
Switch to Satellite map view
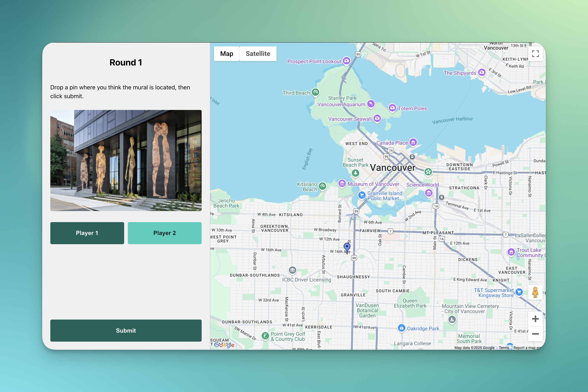(258, 54)
